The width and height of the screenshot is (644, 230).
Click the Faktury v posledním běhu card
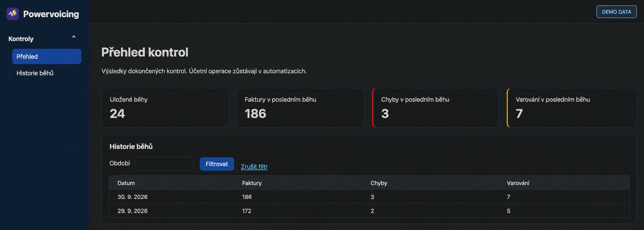300,108
